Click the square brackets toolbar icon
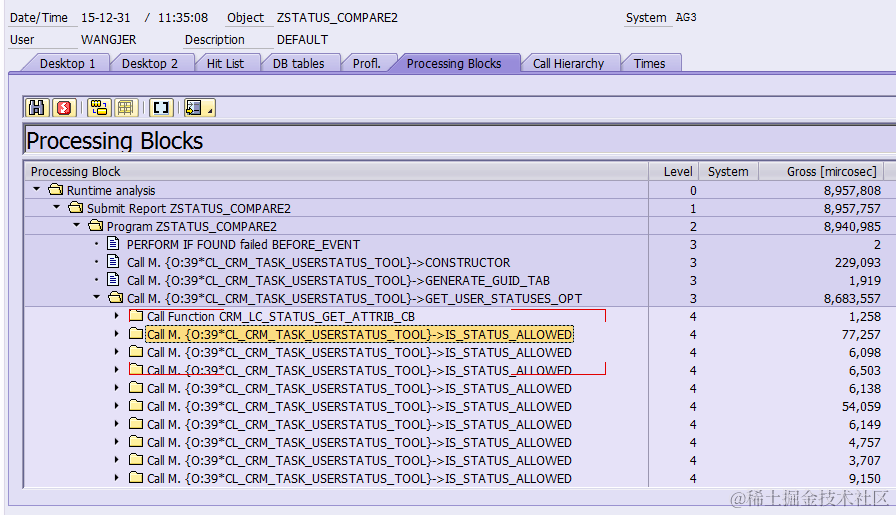This screenshot has width=896, height=515. [161, 107]
